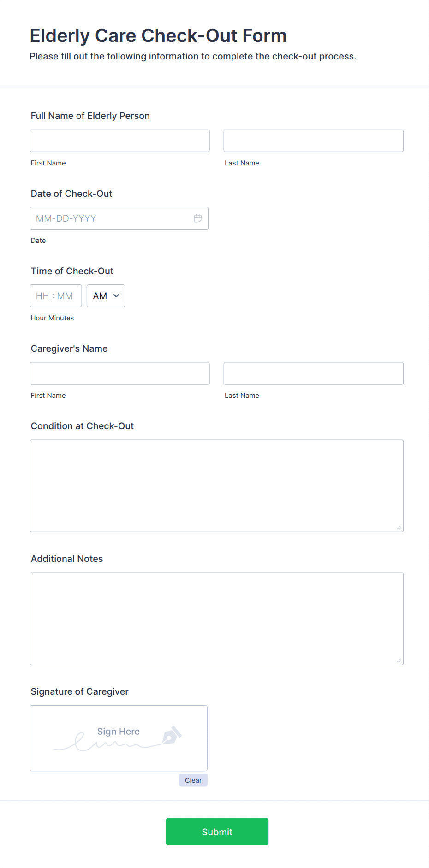This screenshot has width=429, height=868.
Task: Expand the AM/PM dropdown
Action: pos(106,296)
